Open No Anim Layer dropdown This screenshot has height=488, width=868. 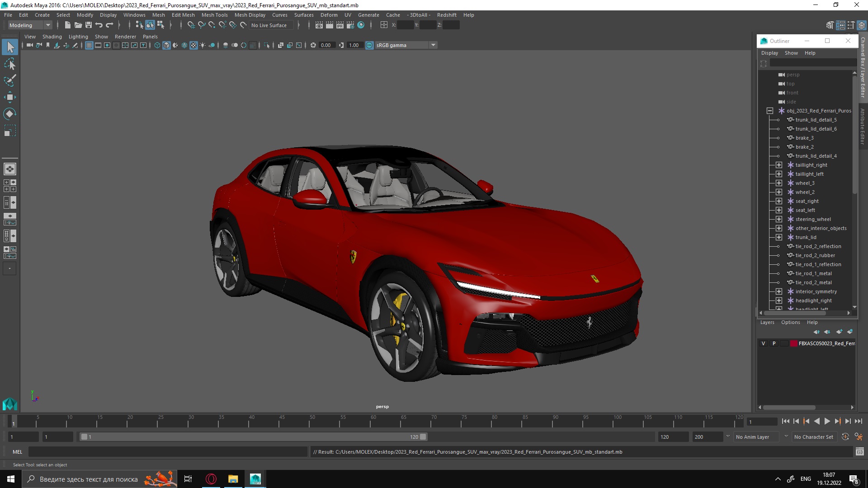pyautogui.click(x=757, y=437)
